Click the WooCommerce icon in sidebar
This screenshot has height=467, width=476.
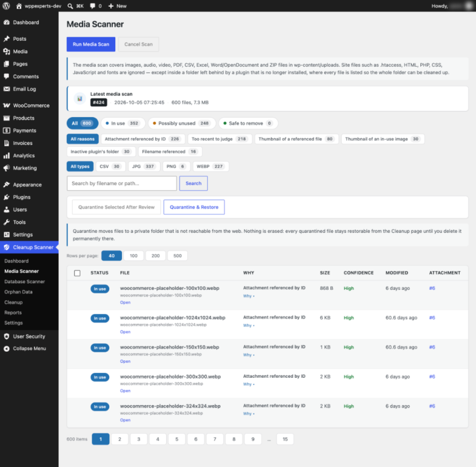coord(7,105)
